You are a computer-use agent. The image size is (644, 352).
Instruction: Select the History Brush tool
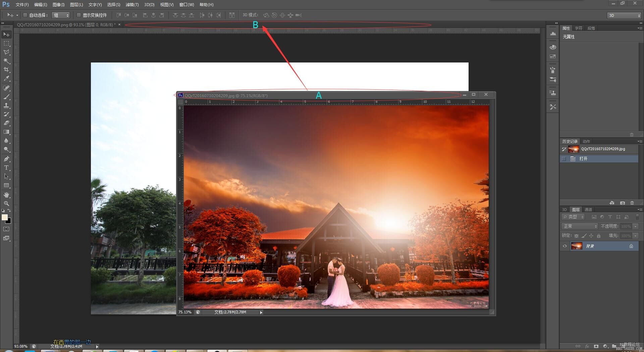(6, 114)
